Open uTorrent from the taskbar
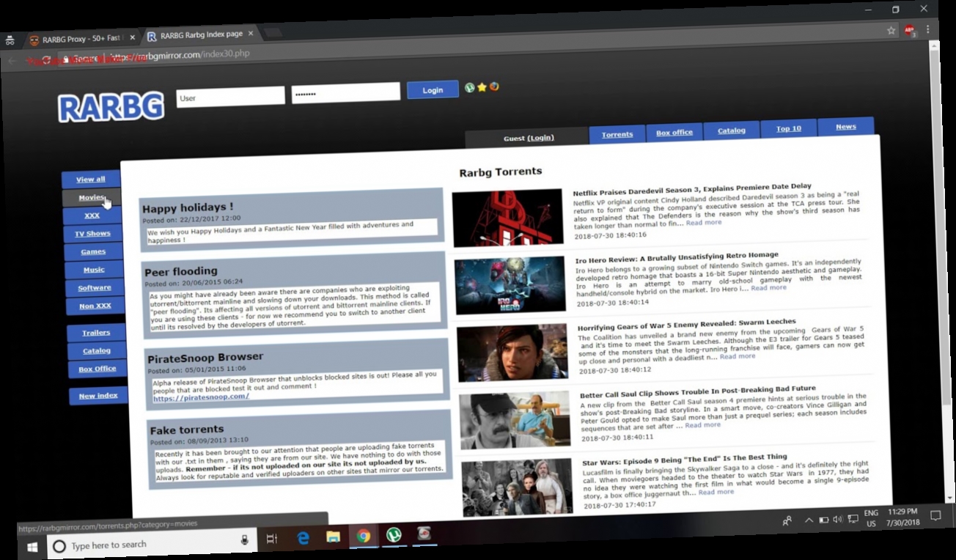The width and height of the screenshot is (956, 560). pyautogui.click(x=394, y=535)
